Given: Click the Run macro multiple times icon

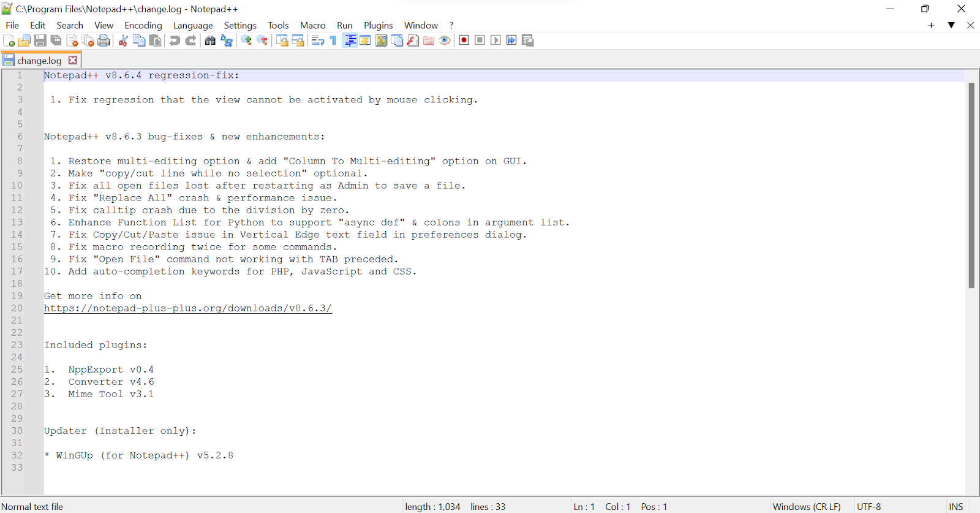Looking at the screenshot, I should coord(511,40).
